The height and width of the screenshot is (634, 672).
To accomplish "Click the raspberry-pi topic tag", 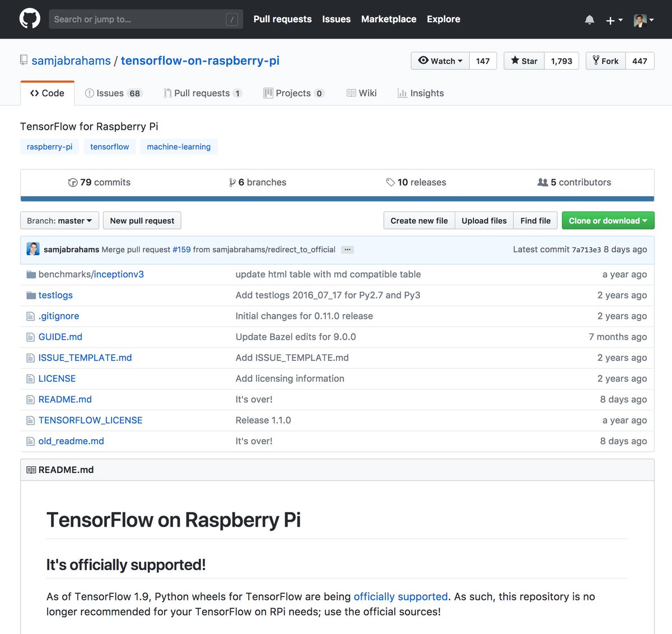I will tap(49, 147).
